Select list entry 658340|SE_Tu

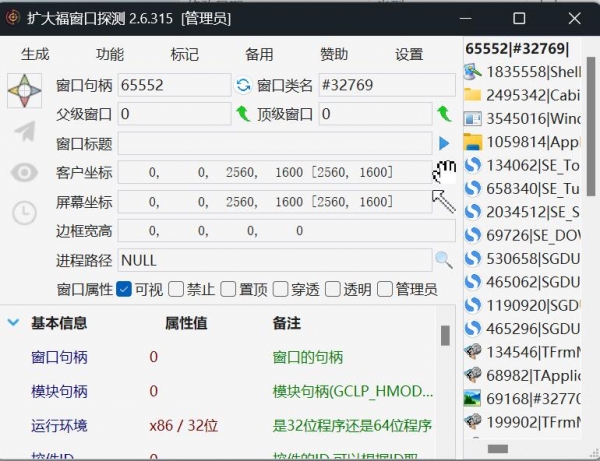coord(522,189)
